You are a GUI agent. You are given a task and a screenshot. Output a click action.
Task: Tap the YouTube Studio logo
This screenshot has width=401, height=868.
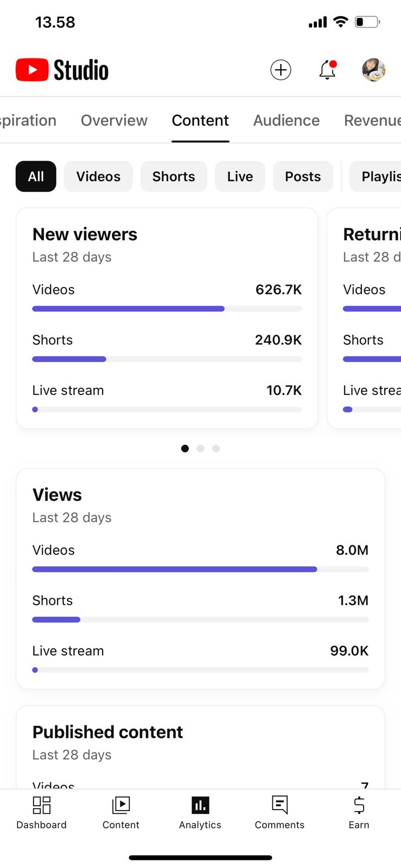pyautogui.click(x=62, y=70)
